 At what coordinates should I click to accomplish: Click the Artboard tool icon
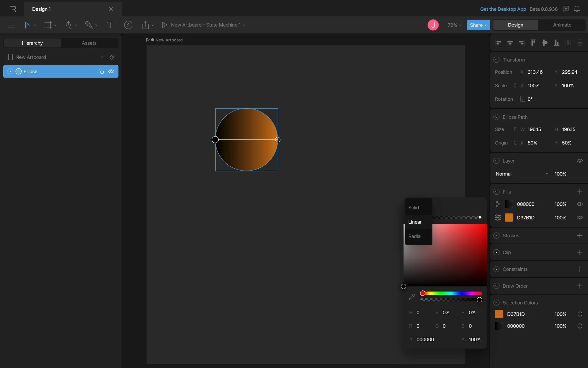coord(48,25)
